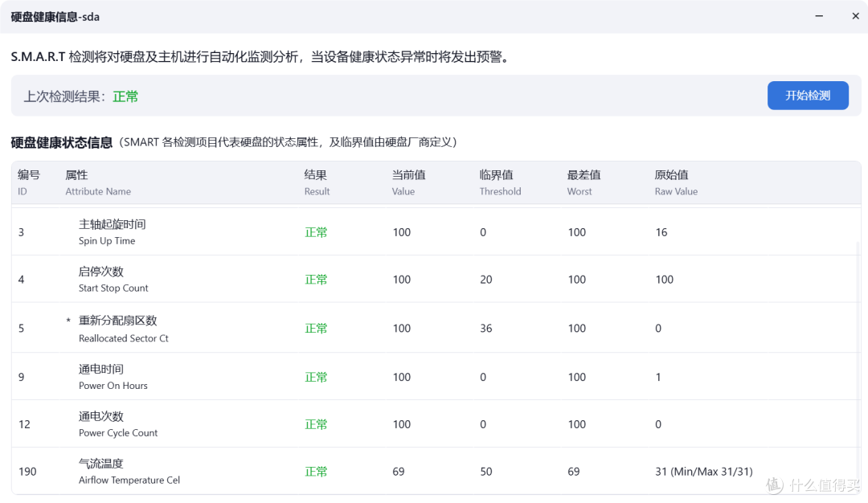
Task: Click the 临界值 Threshold column header
Action: pyautogui.click(x=500, y=182)
